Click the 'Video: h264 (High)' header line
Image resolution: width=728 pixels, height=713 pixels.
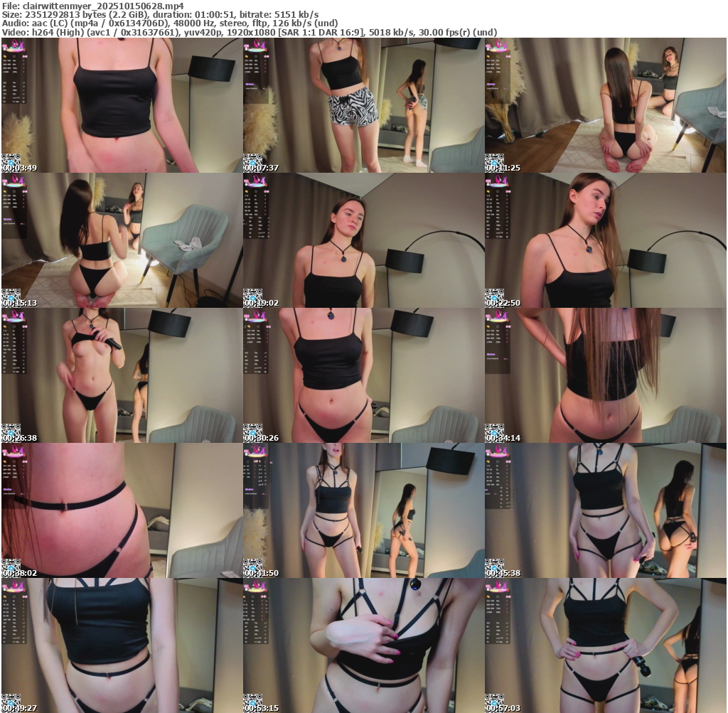(250, 33)
